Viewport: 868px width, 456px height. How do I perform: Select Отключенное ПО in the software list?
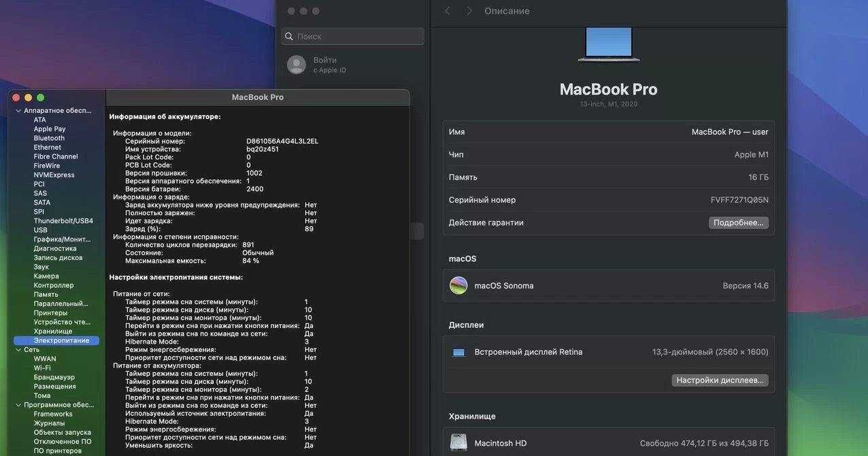tap(63, 442)
